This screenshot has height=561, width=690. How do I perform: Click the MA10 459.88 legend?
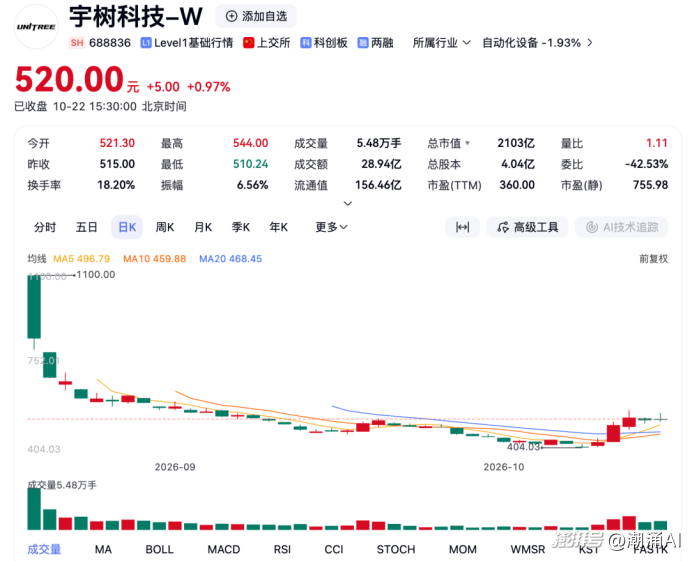pos(154,259)
